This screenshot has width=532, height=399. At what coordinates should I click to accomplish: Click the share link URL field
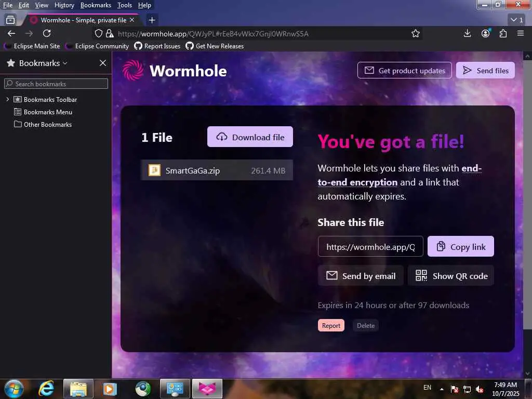click(370, 246)
